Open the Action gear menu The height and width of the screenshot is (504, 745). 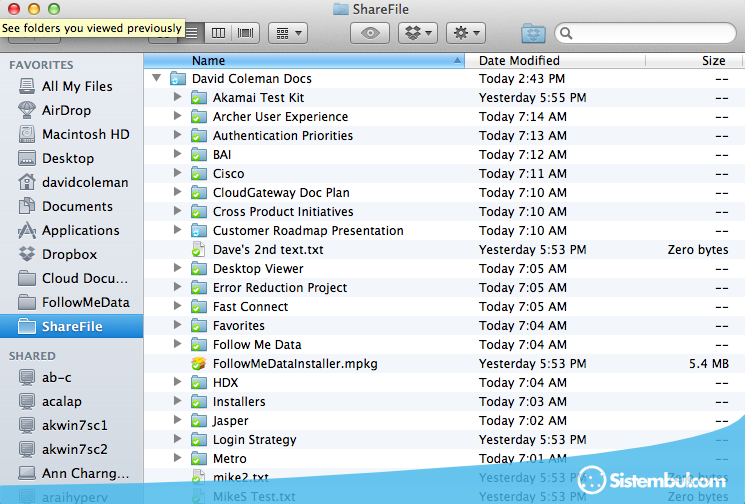pos(466,33)
